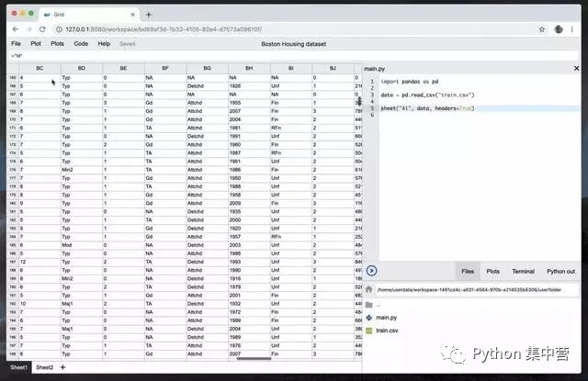Open Chrome three-dot menu

click(x=571, y=29)
